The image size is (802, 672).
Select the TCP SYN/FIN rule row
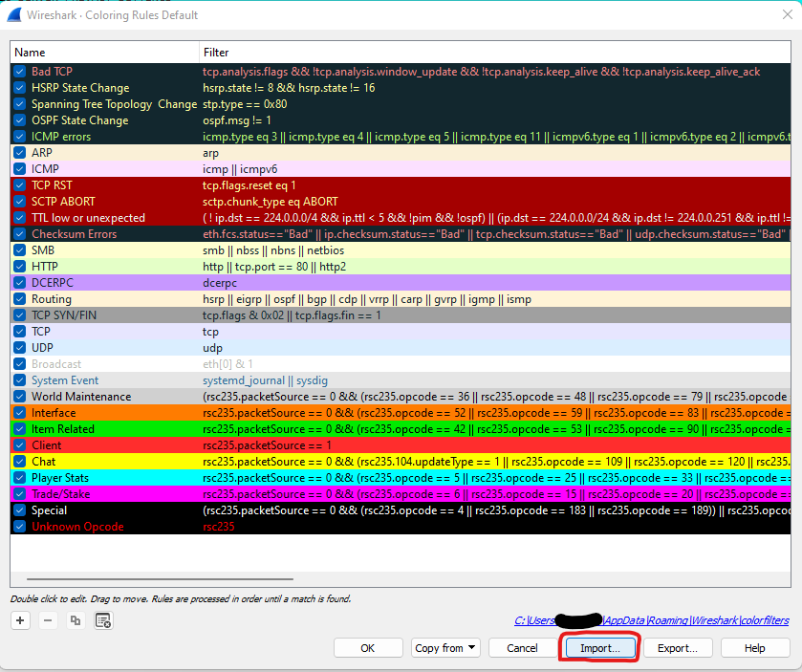coord(401,315)
